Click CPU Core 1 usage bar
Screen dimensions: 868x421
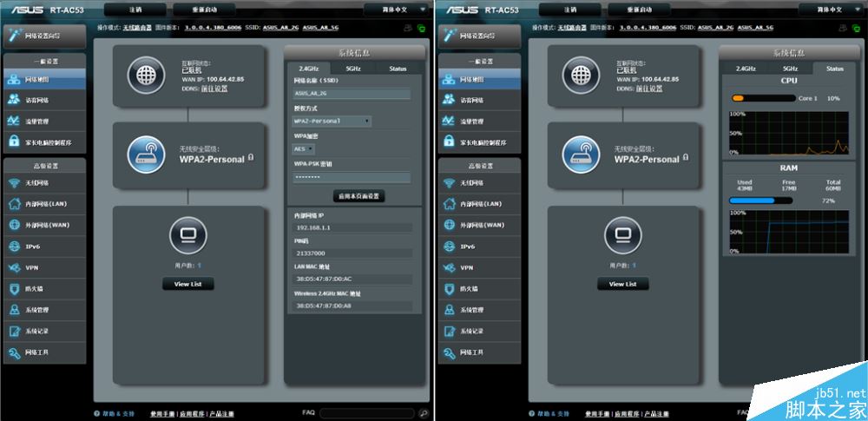click(763, 98)
